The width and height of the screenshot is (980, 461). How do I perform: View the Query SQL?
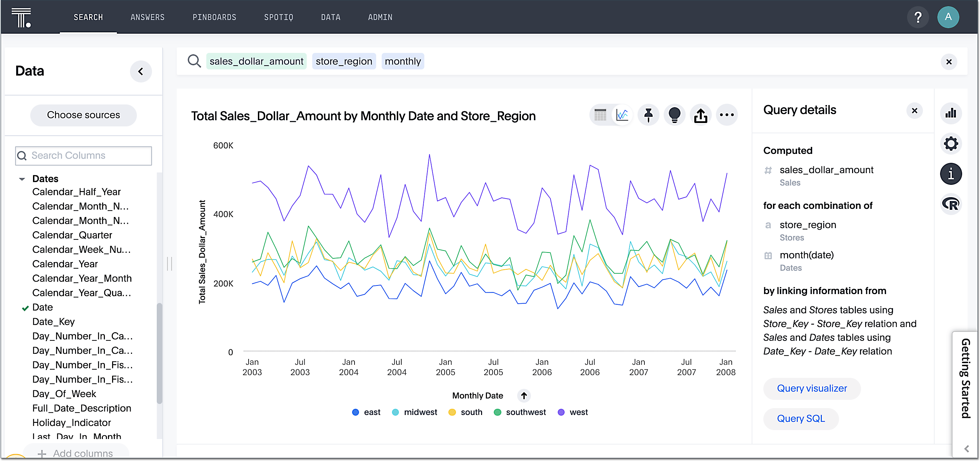[801, 418]
